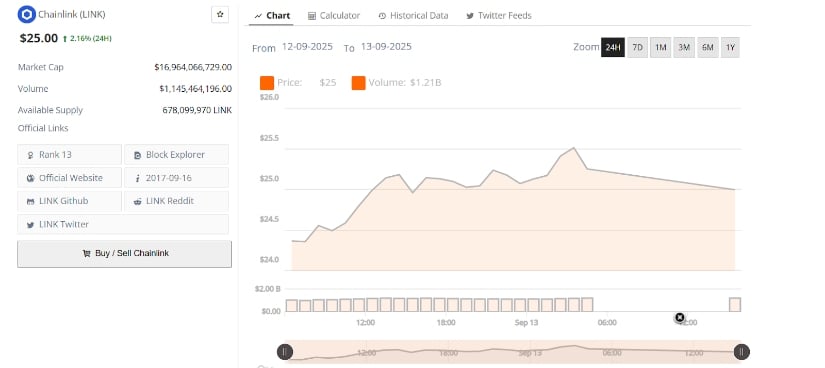Edit the From date 12-09-2025
The width and height of the screenshot is (825, 368).
point(307,46)
